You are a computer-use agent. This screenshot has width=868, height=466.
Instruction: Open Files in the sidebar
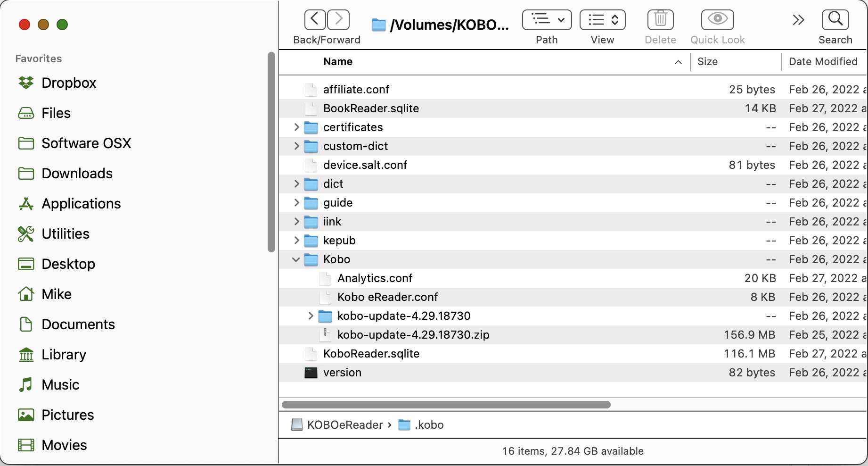[56, 113]
